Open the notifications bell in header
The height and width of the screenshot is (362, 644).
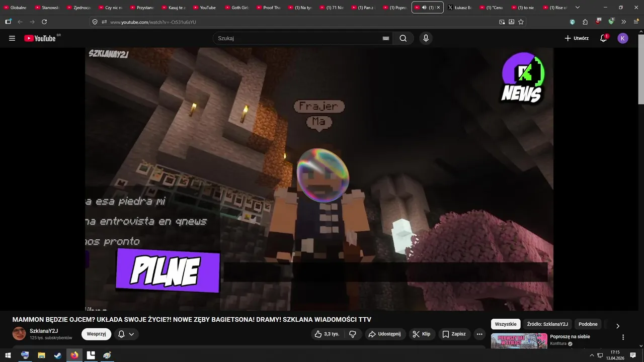[603, 38]
